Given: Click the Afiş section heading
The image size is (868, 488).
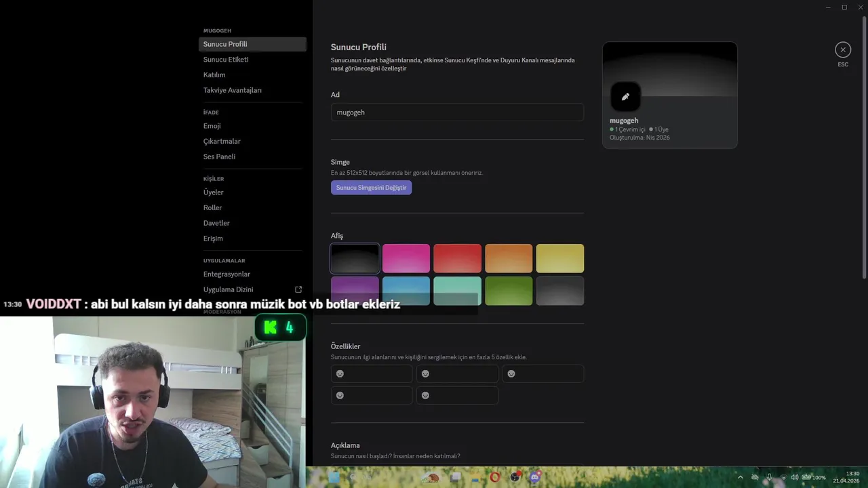Looking at the screenshot, I should coord(337,236).
